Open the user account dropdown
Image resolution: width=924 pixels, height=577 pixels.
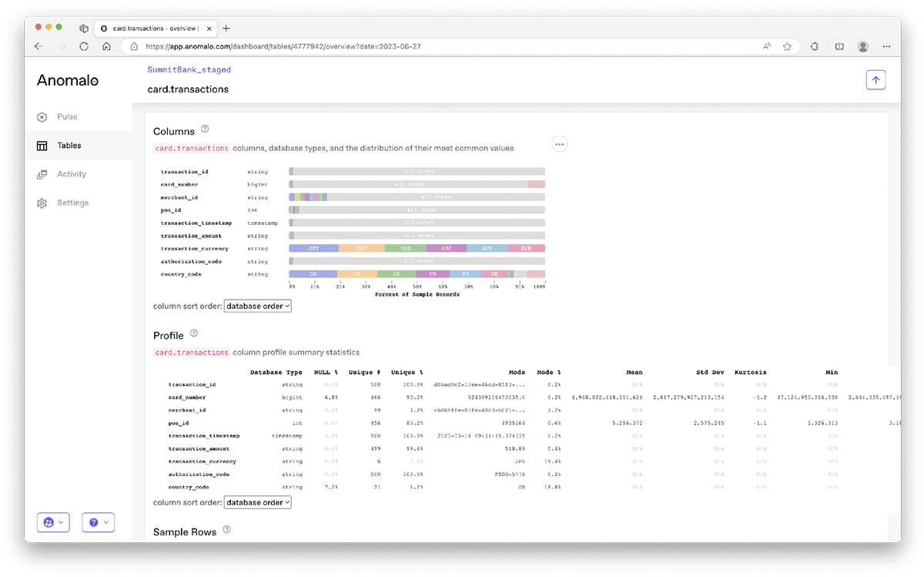(x=53, y=522)
